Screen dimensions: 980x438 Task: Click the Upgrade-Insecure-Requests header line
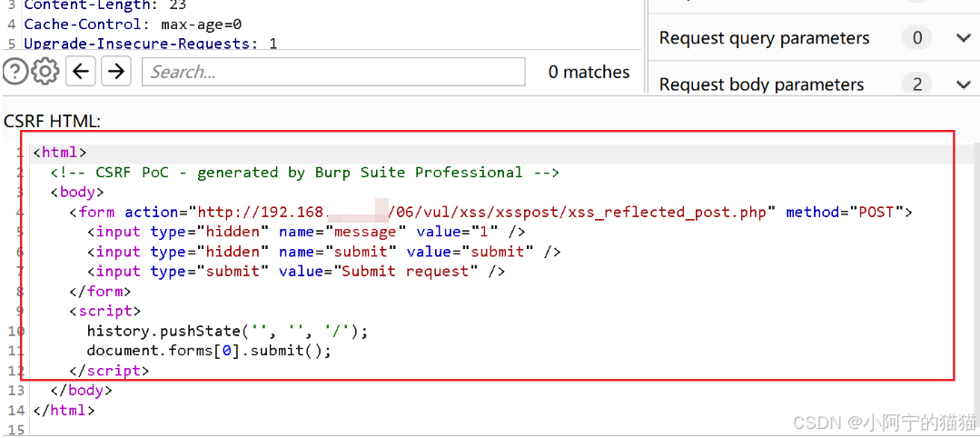tap(150, 44)
